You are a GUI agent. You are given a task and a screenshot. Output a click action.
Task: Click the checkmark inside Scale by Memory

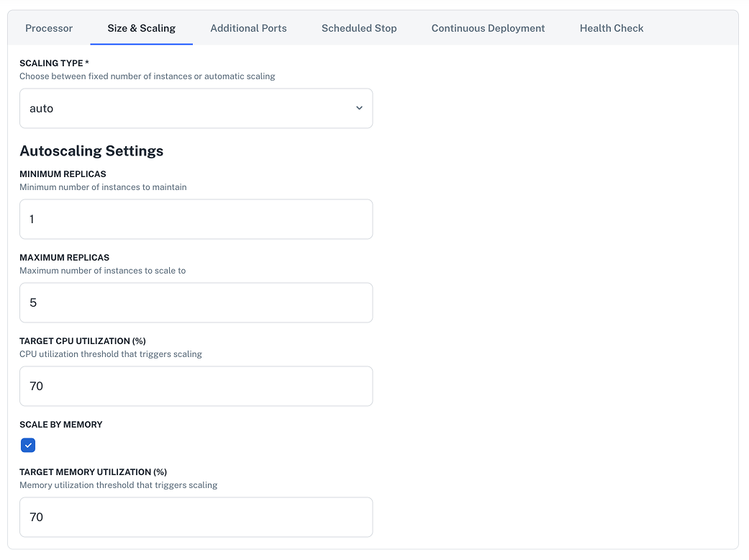pyautogui.click(x=28, y=445)
